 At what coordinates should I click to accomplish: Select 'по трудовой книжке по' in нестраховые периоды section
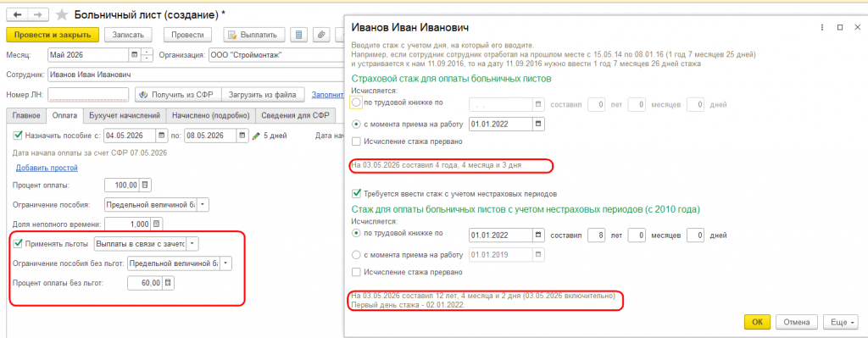(357, 234)
